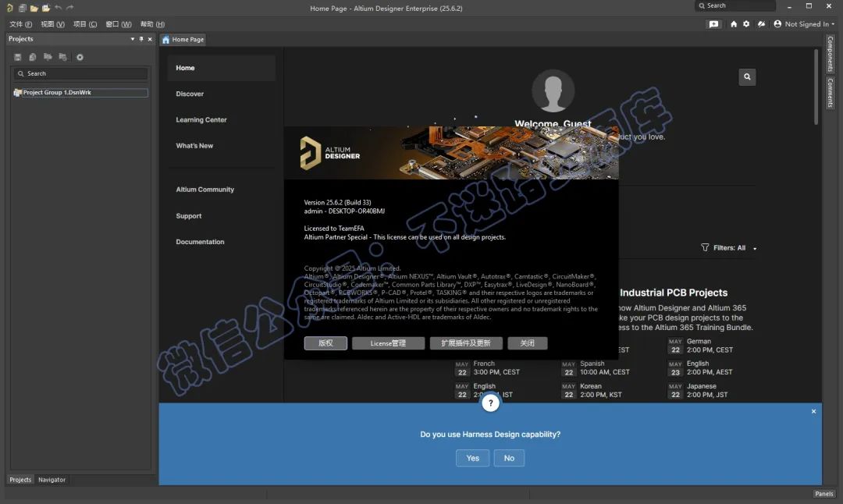Click the save icon in Projects panel toolbar
843x504 pixels.
tap(18, 57)
